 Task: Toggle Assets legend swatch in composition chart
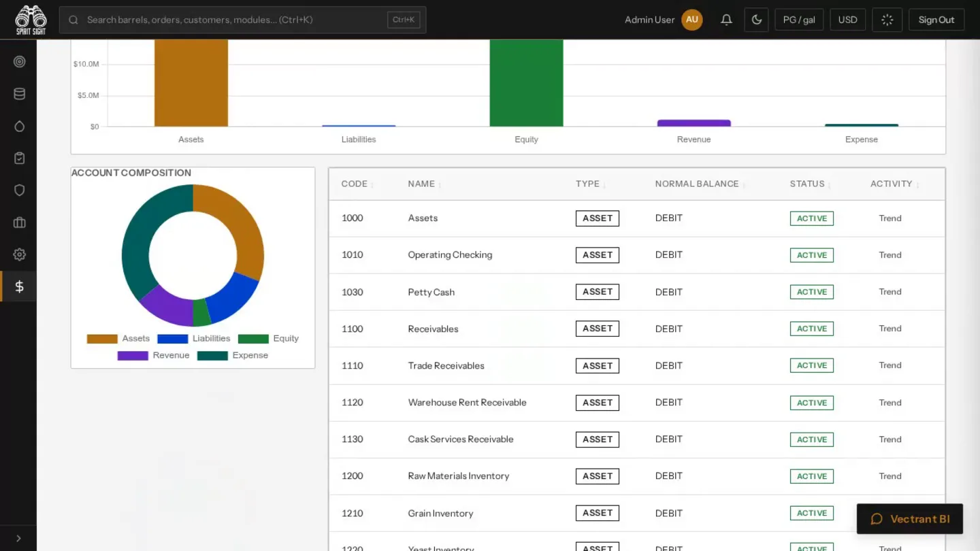[102, 339]
